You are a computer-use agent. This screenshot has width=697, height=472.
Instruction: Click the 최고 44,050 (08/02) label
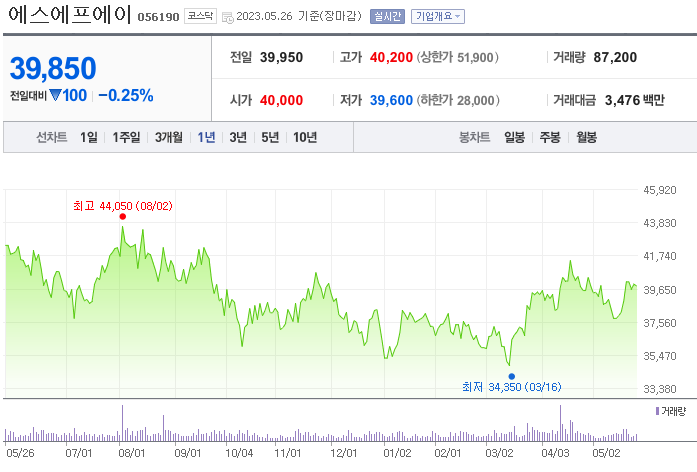123,206
